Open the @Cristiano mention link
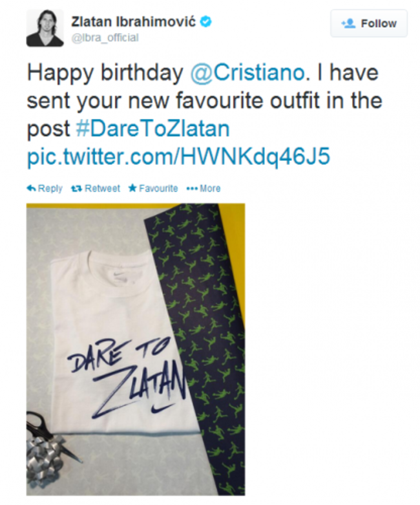The width and height of the screenshot is (420, 505). (247, 72)
